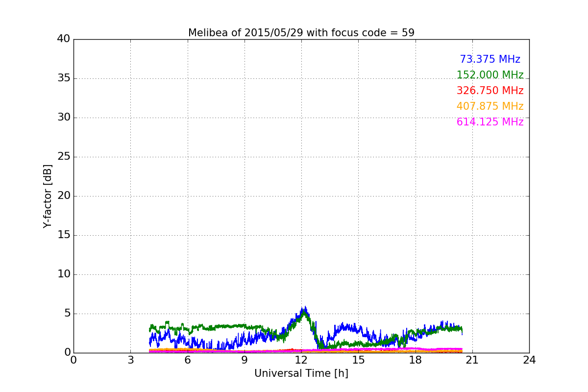
Task: Select the 73.375 MHz legend label
Action: pyautogui.click(x=490, y=59)
